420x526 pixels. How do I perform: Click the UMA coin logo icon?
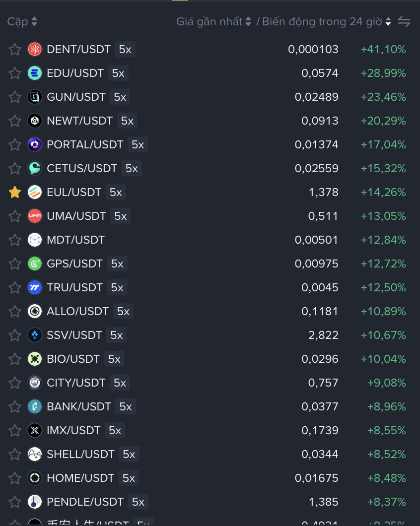pyautogui.click(x=35, y=216)
